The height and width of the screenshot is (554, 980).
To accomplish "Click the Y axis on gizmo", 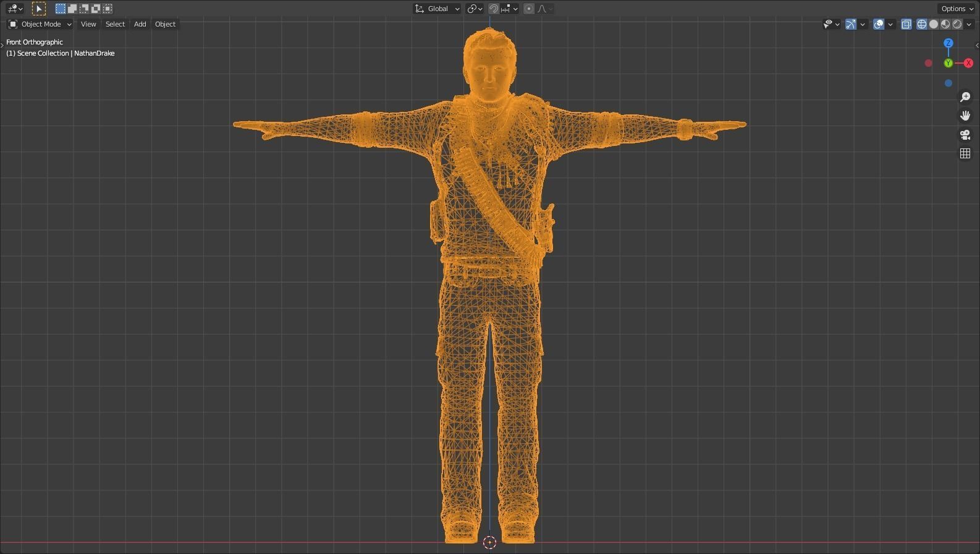I will (x=948, y=63).
